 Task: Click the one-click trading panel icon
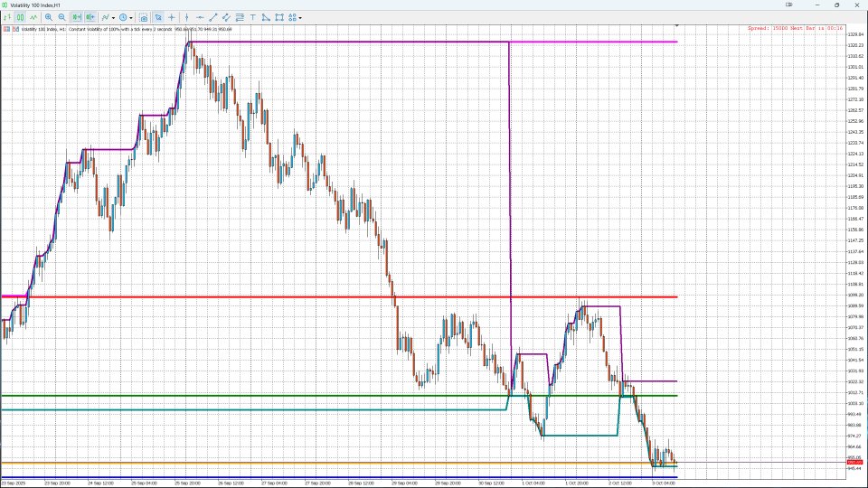click(x=6, y=29)
